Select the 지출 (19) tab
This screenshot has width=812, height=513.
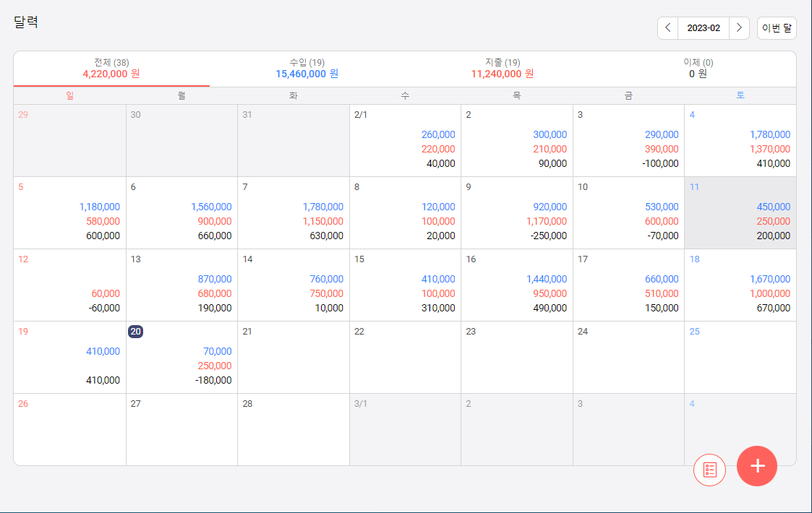[x=503, y=69]
